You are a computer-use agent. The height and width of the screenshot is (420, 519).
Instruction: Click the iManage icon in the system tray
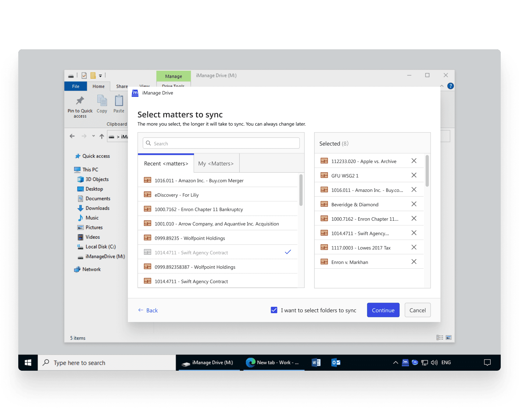pyautogui.click(x=405, y=362)
